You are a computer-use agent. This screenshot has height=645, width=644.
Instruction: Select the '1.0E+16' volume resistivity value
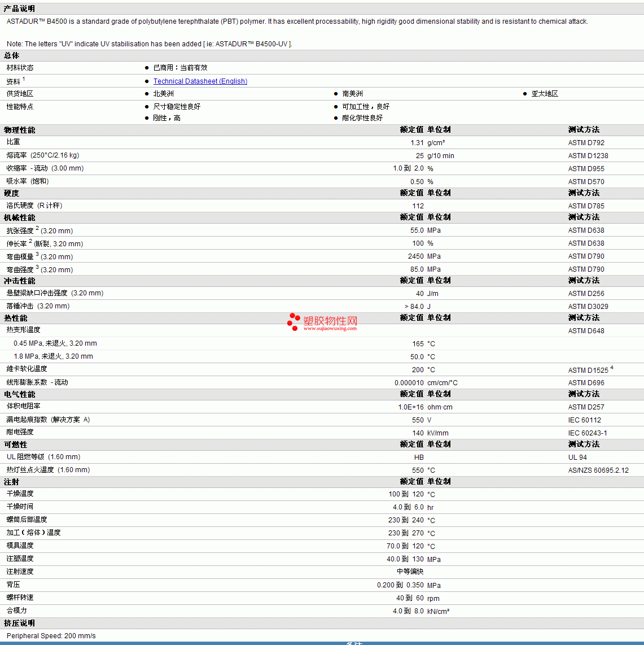[410, 407]
